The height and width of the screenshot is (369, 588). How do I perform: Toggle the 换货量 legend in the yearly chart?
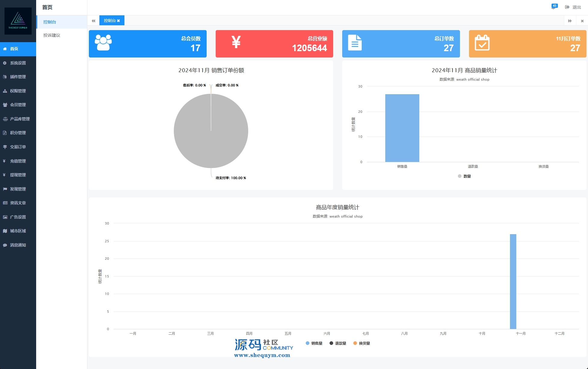tap(361, 343)
